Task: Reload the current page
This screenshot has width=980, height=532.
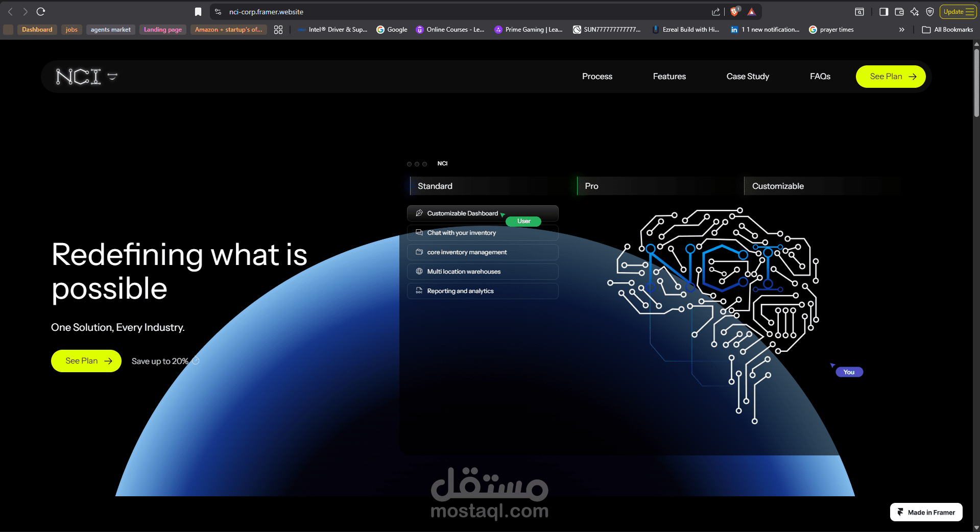Action: click(x=41, y=12)
